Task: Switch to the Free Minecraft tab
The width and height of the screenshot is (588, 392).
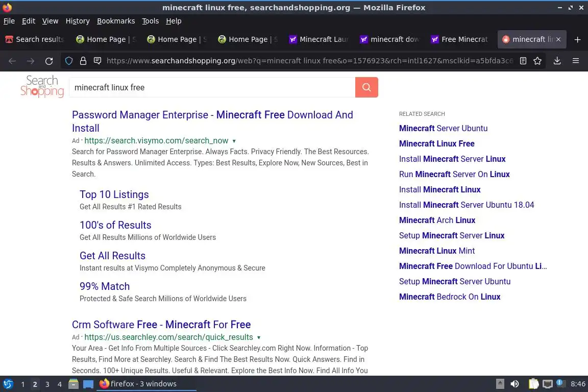Action: pyautogui.click(x=461, y=39)
